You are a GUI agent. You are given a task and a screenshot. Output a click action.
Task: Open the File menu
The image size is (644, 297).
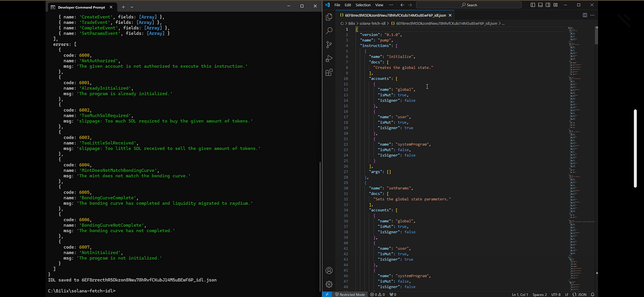pyautogui.click(x=337, y=5)
